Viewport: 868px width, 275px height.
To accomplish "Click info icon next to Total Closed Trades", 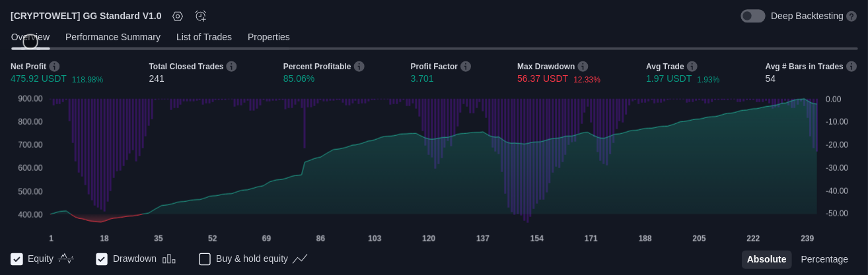I will tap(231, 67).
